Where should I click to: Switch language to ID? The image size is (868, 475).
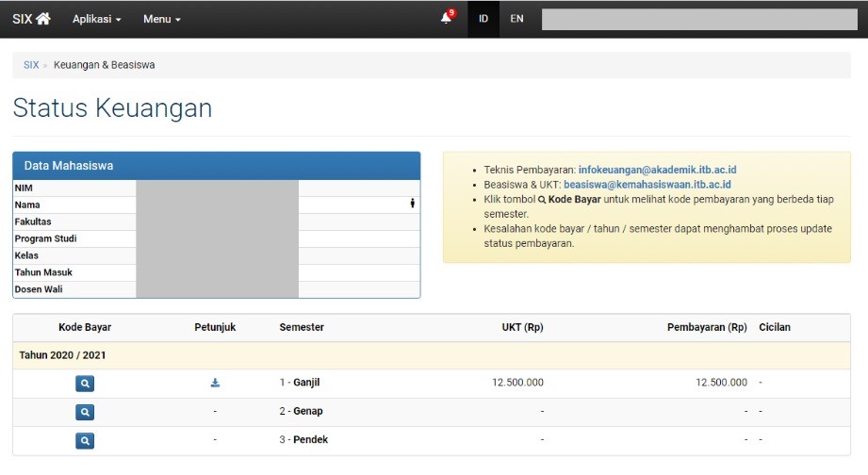tap(483, 19)
